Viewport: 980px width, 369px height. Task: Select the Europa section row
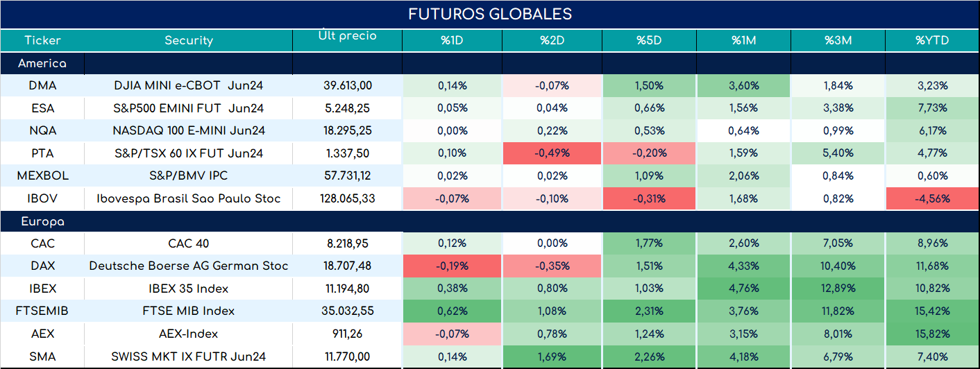click(x=490, y=221)
